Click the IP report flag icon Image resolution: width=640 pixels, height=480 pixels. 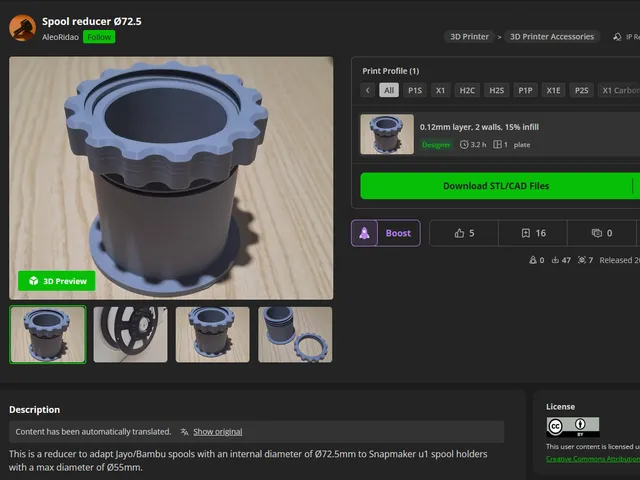[617, 37]
